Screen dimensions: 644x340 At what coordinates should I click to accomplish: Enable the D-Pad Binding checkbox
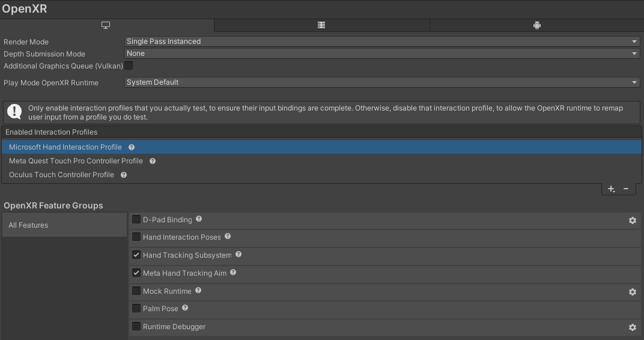(x=136, y=220)
